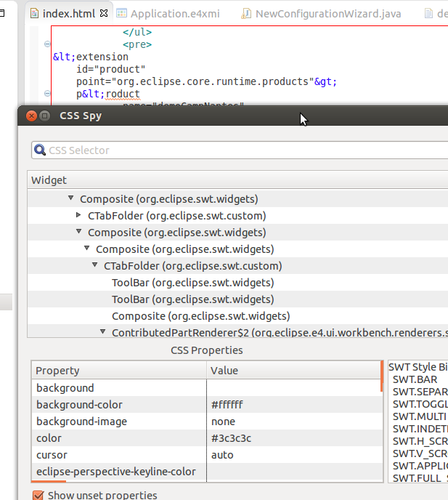Screen dimensions: 448x500
Task: Select SWT.SEPAR… entry in style bits list
Action: pos(420,392)
